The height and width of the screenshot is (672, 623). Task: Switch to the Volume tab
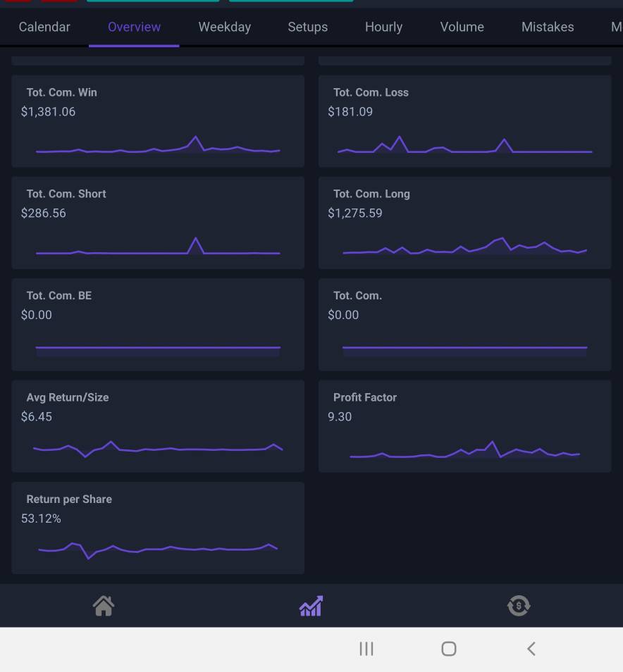(x=462, y=27)
